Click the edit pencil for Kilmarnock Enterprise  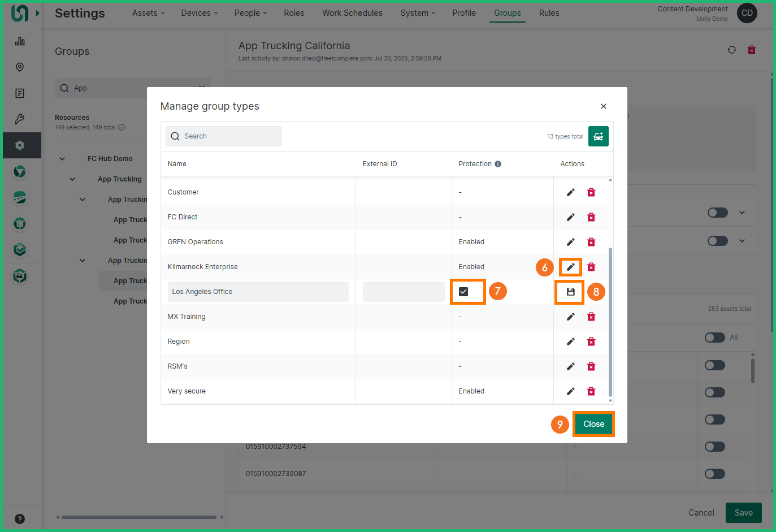coord(570,267)
